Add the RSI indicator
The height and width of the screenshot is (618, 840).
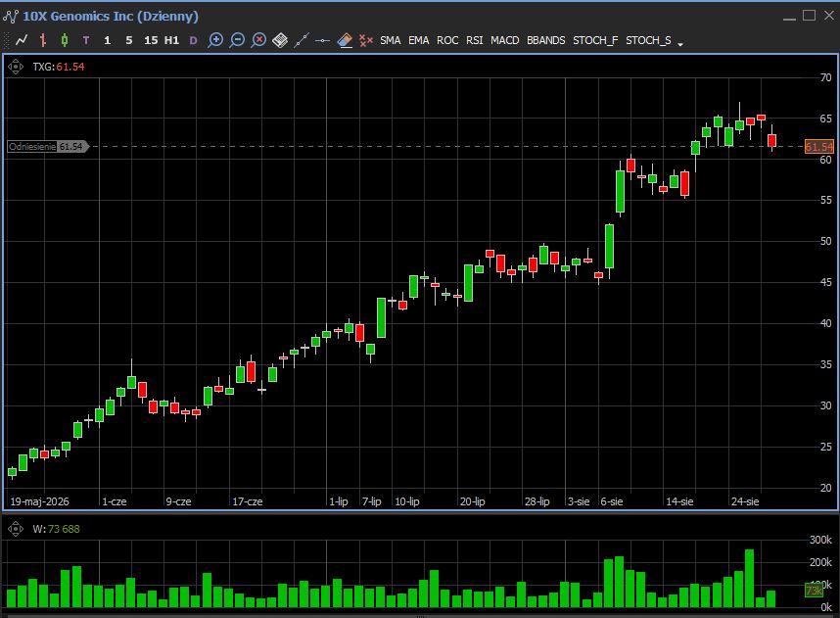pos(474,40)
